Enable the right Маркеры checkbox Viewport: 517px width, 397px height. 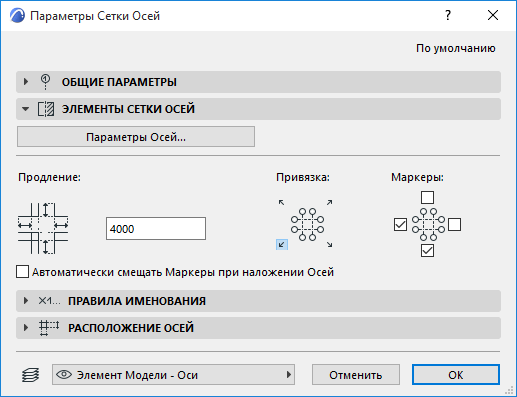coord(454,224)
